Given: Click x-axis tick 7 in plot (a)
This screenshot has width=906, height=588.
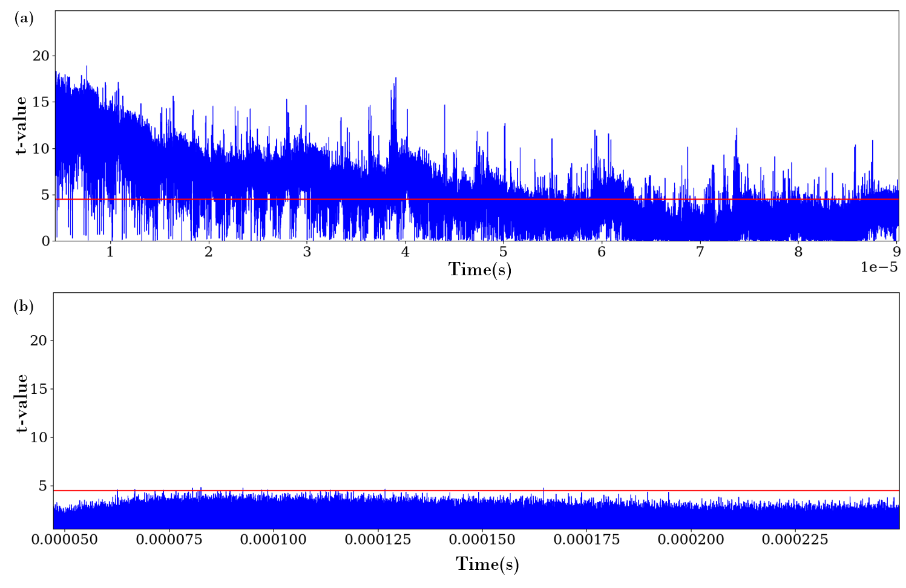Looking at the screenshot, I should click(x=700, y=252).
